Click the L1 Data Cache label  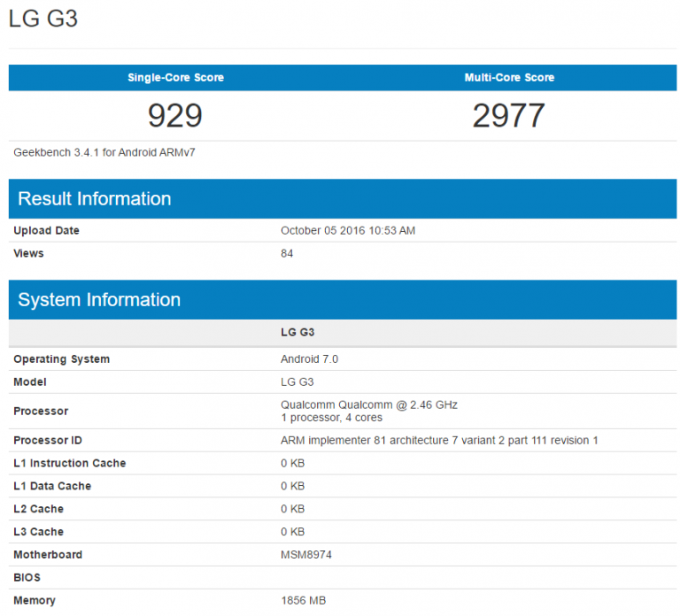click(x=52, y=487)
